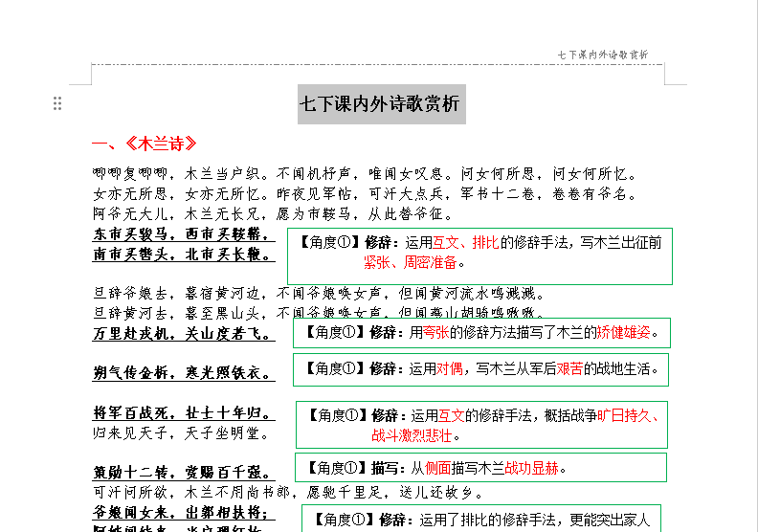The width and height of the screenshot is (758, 532).
Task: Click the underlined line 策勋十二转，赏赐百千强
Action: coord(184,473)
